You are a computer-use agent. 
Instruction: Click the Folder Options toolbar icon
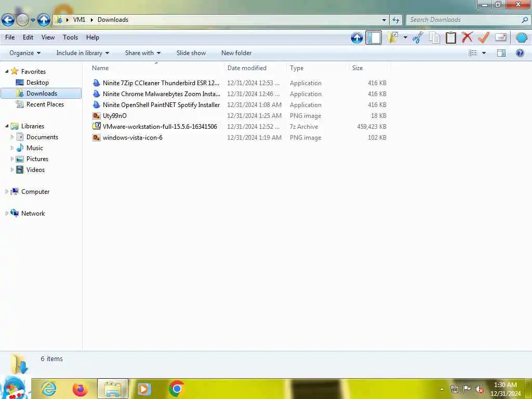click(x=393, y=37)
